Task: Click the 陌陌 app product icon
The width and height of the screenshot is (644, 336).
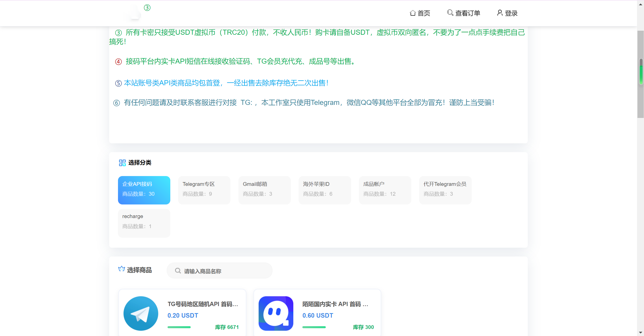Action: [276, 313]
